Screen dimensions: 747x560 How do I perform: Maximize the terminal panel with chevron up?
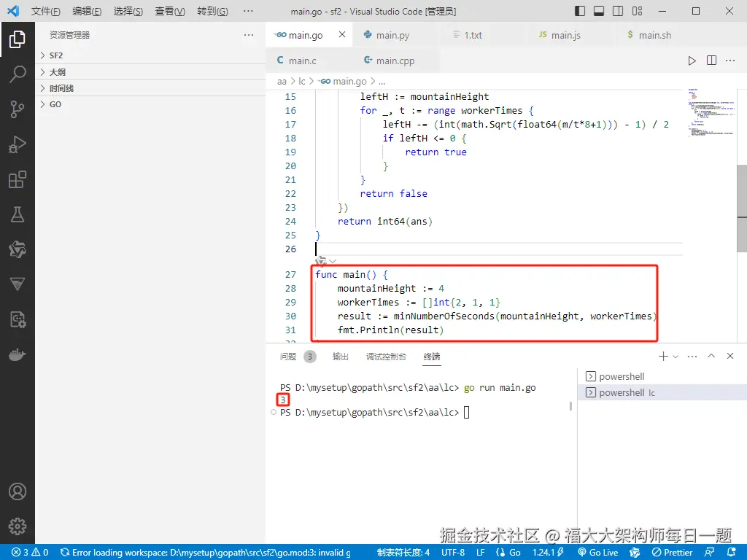(x=711, y=356)
